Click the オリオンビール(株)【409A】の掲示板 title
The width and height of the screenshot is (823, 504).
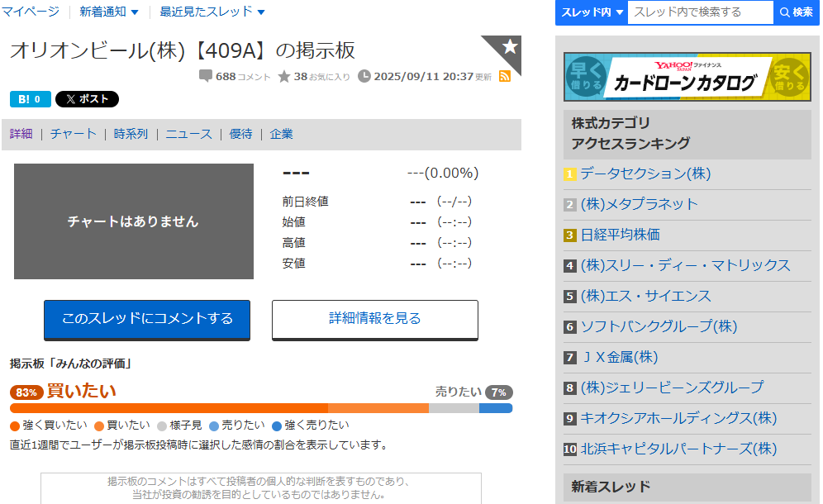pos(183,51)
